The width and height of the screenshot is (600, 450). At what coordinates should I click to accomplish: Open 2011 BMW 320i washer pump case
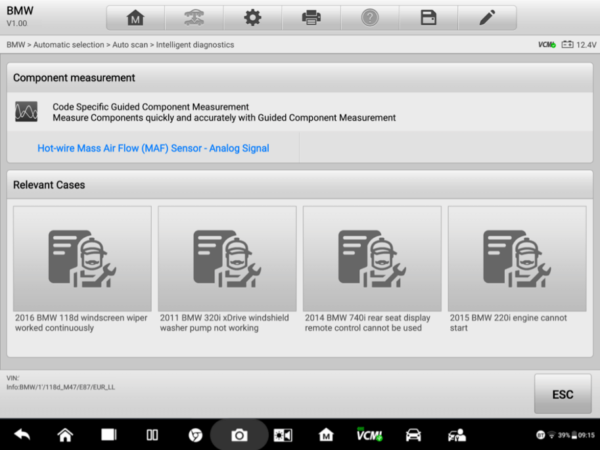[227, 268]
